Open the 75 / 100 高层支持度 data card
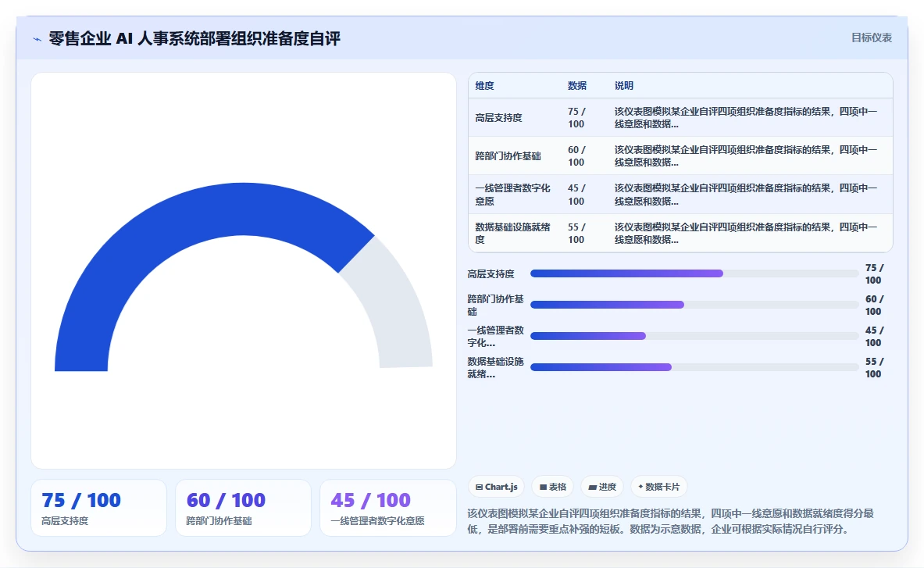Image resolution: width=924 pixels, height=568 pixels. 98,508
